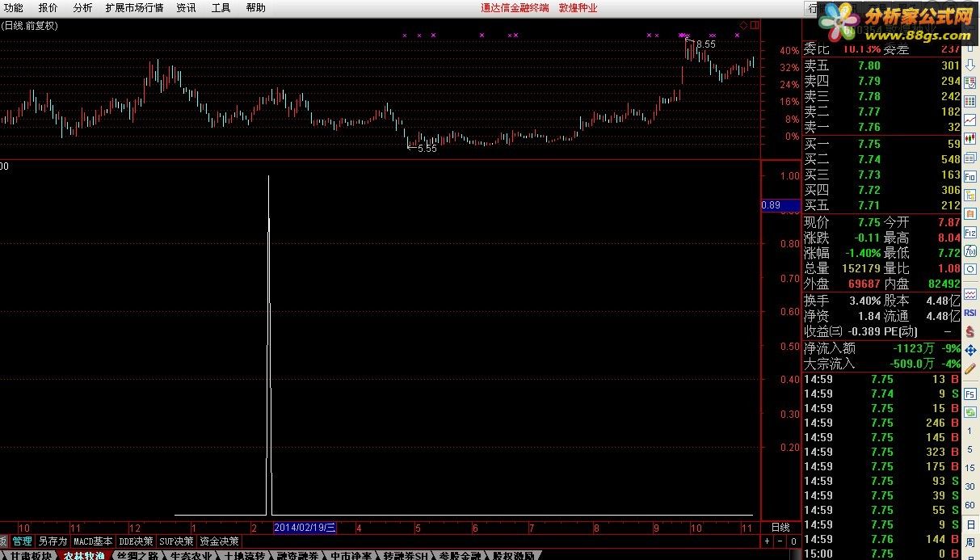Switch to DDE决策 template tab

136,541
